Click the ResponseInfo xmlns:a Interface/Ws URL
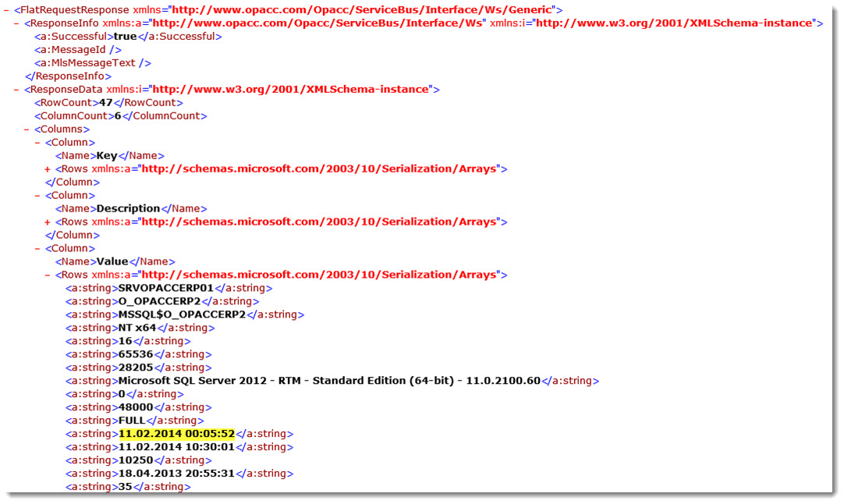The width and height of the screenshot is (844, 504). point(317,23)
